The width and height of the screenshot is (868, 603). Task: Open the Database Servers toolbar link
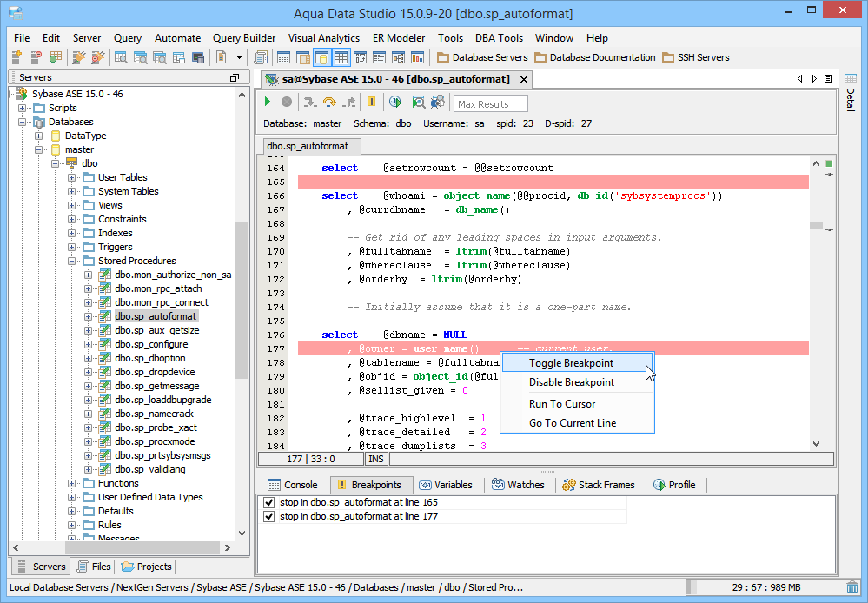(482, 58)
